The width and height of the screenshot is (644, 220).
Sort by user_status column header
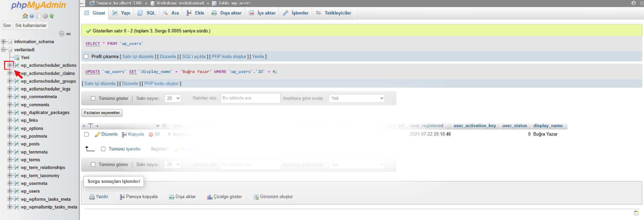pyautogui.click(x=514, y=126)
